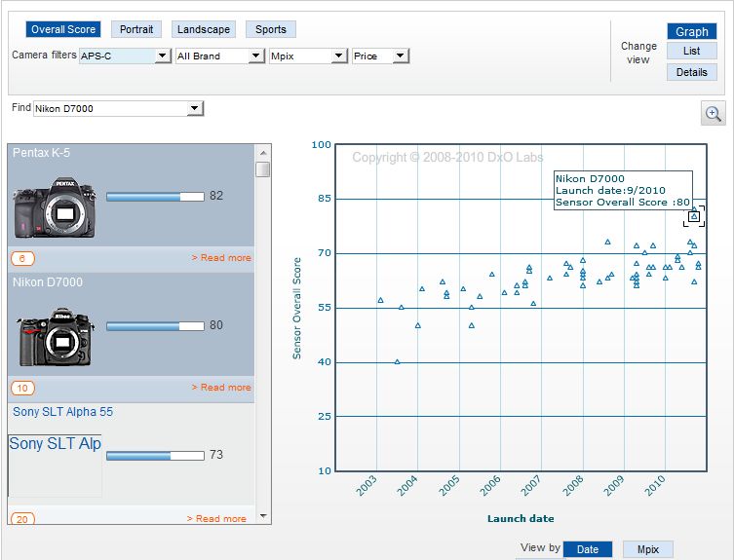Click the Nikon D7000 list title
The image size is (734, 560).
click(x=48, y=282)
